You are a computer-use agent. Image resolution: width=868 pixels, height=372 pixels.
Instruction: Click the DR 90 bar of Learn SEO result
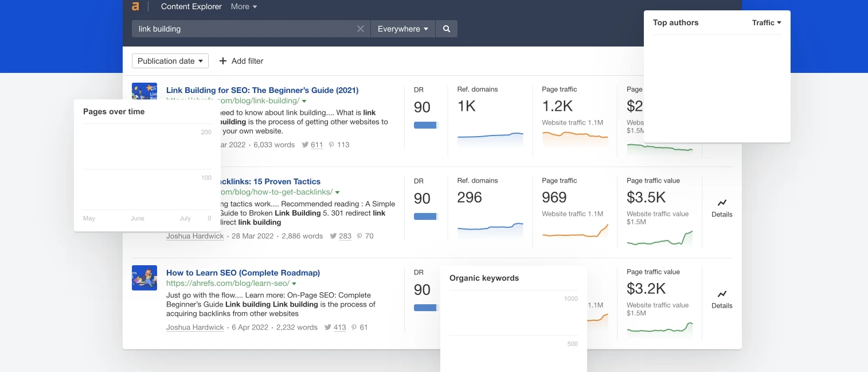[426, 308]
